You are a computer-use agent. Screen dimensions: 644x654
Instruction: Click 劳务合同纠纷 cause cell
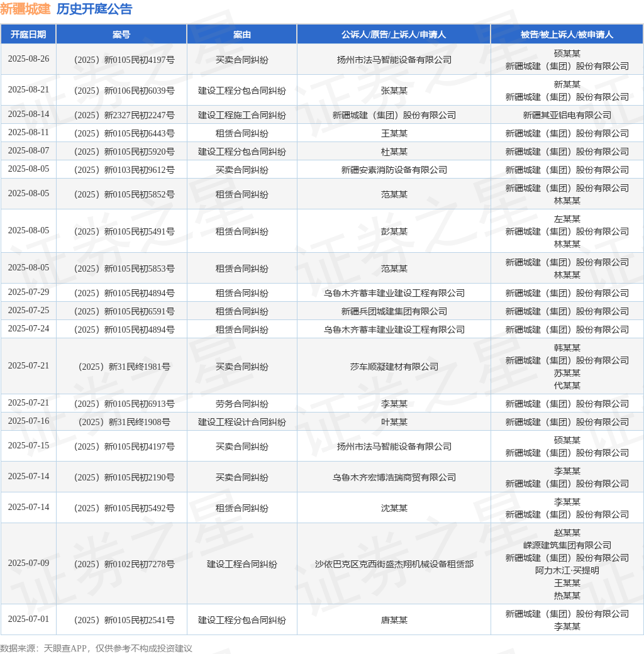242,404
